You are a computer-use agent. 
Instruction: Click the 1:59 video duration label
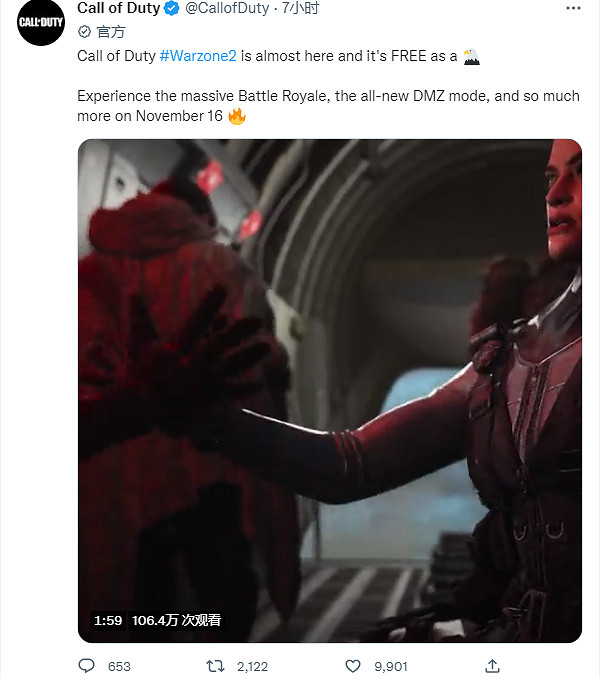click(108, 620)
